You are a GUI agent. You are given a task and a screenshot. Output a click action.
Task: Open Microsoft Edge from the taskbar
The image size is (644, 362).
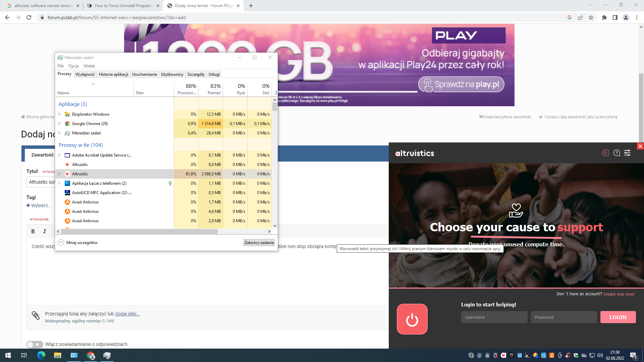41,355
